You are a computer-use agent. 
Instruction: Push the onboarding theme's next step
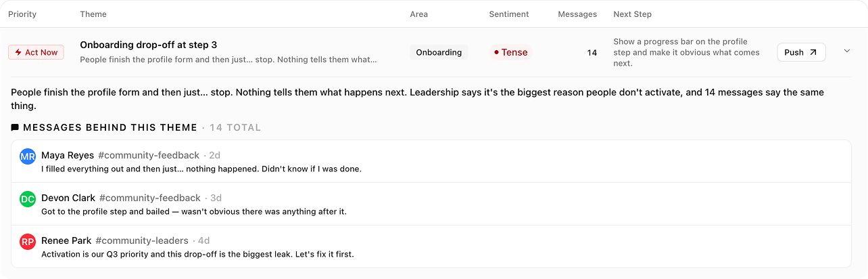[801, 52]
